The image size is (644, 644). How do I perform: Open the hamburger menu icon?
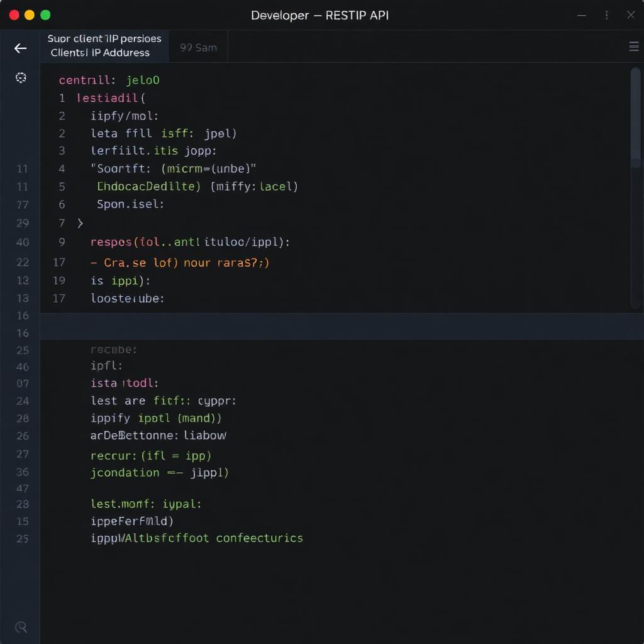[634, 47]
